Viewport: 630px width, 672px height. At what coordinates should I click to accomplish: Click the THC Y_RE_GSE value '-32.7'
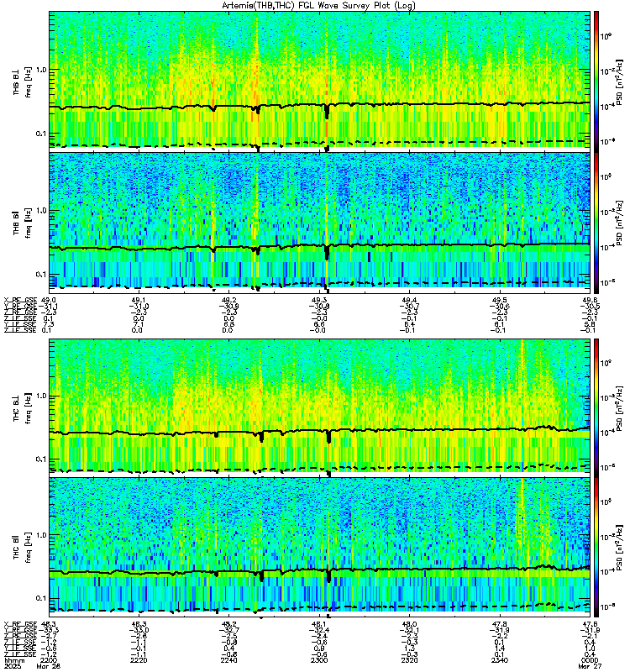pyautogui.click(x=228, y=630)
